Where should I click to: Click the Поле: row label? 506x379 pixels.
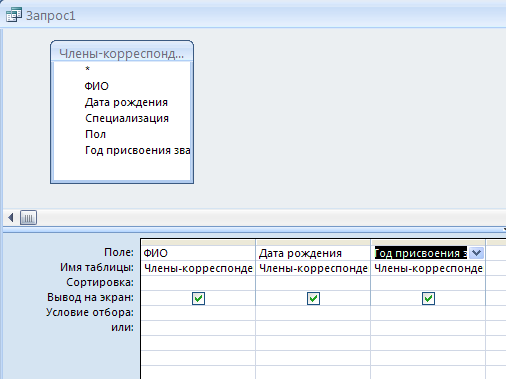click(119, 252)
